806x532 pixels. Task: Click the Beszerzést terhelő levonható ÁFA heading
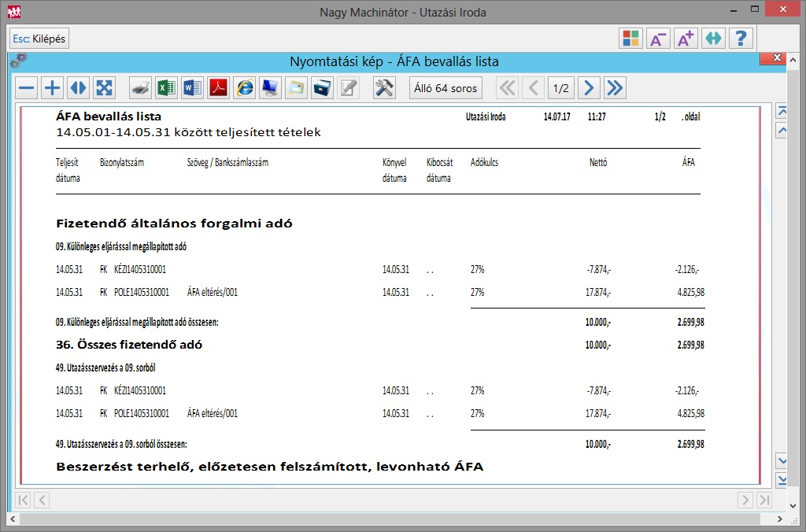coord(270,466)
